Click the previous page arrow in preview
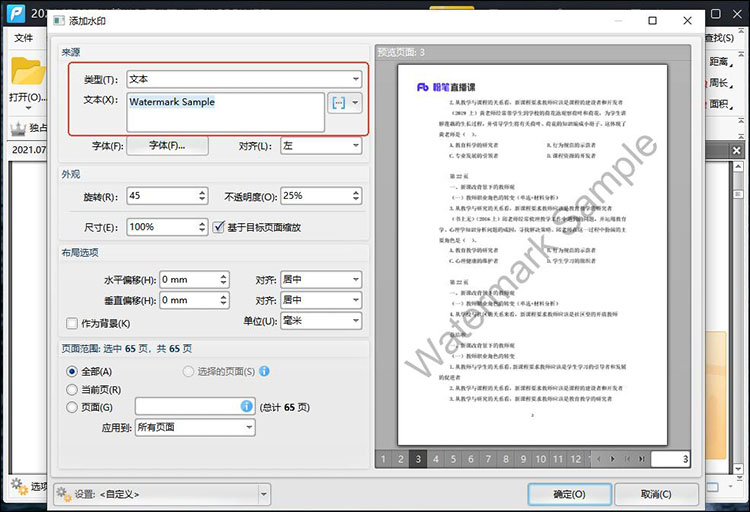 598,459
